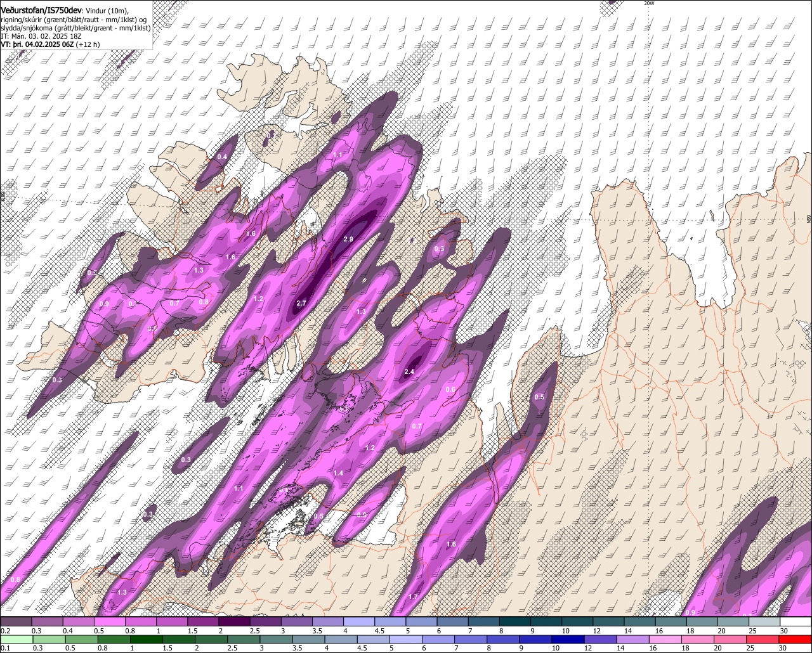Screen dimensions: 812x653
Task: Click the '20W' longitude label
Action: tap(648, 3)
